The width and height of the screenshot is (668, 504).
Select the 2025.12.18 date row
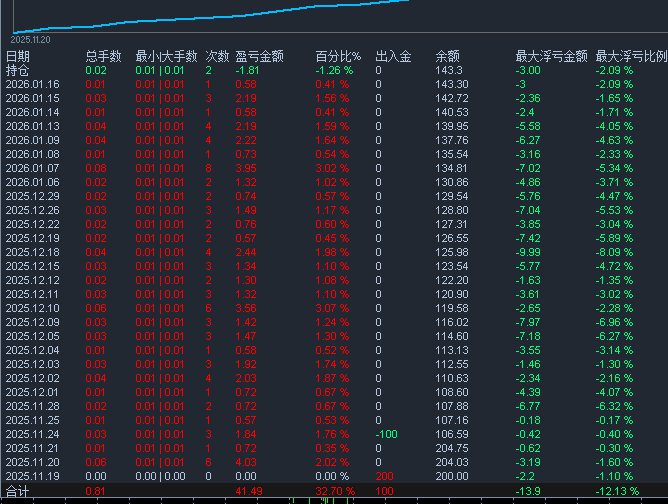click(32, 253)
